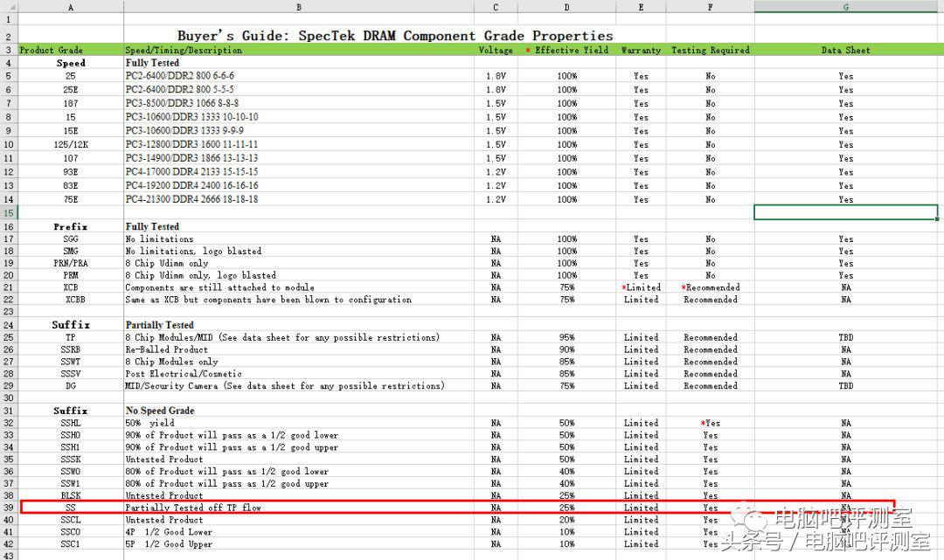The height and width of the screenshot is (560, 944).
Task: Click PC4-19200 DDR4 2400 16-16-16 cell
Action: (x=299, y=185)
